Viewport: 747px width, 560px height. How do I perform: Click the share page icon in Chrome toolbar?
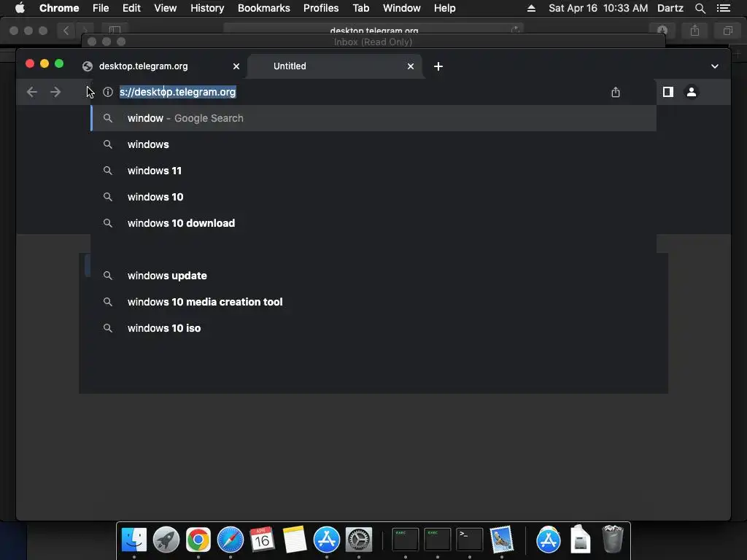(x=616, y=92)
